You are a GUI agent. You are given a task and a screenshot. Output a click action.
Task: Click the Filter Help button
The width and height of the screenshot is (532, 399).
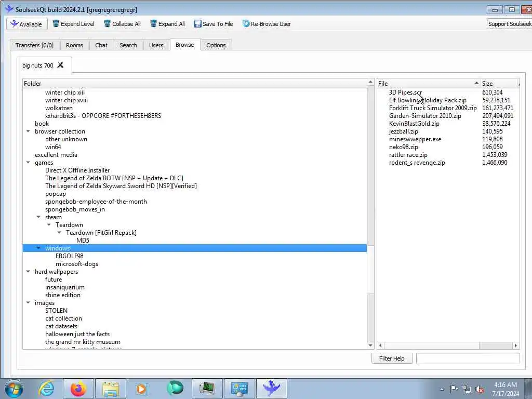coord(392,358)
